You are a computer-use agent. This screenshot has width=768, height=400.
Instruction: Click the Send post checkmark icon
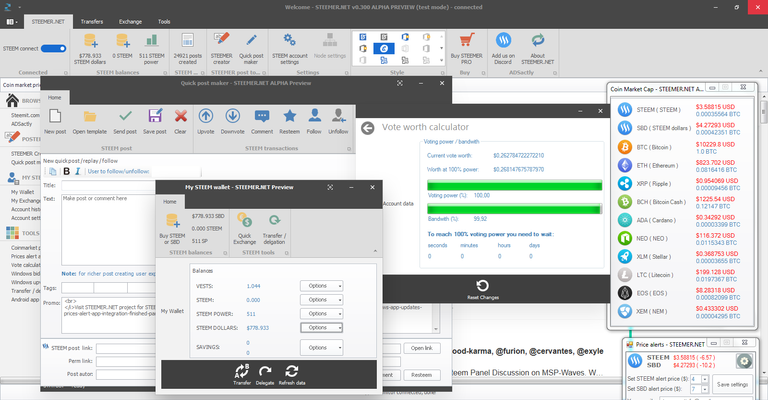(125, 121)
